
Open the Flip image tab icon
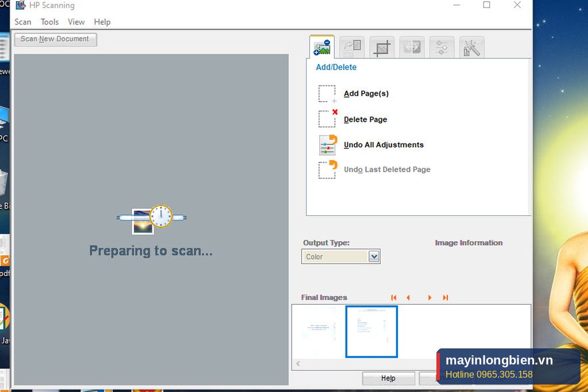(x=412, y=47)
